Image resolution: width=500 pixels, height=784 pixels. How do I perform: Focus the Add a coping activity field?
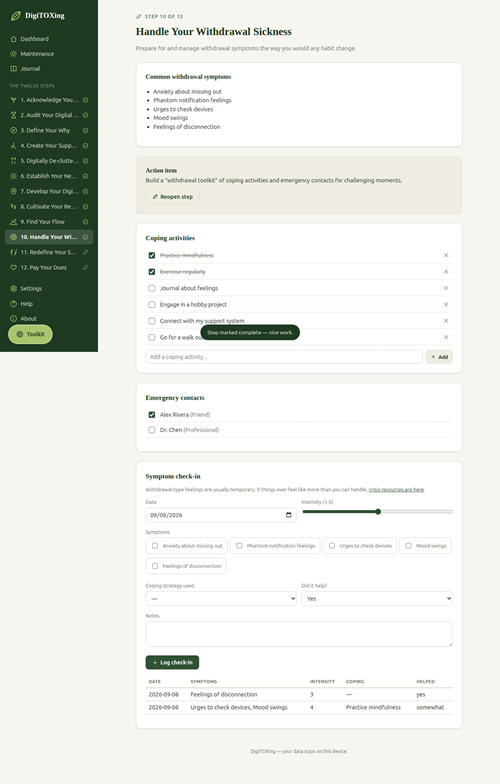pos(284,357)
